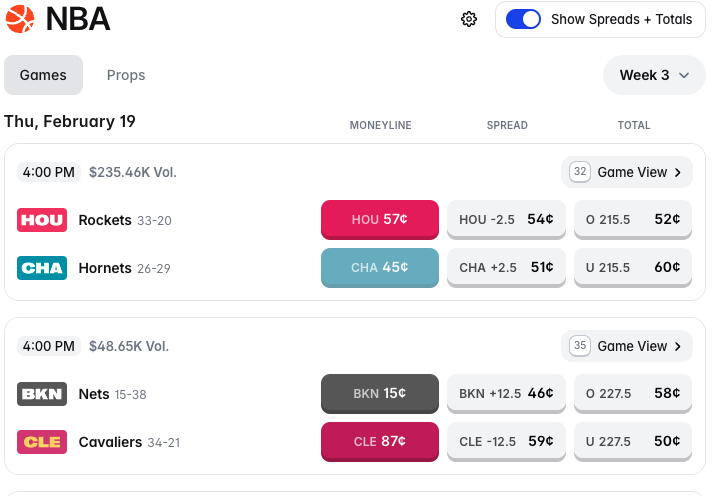The width and height of the screenshot is (713, 496).
Task: Expand the Week 3 dropdown
Action: tap(654, 75)
